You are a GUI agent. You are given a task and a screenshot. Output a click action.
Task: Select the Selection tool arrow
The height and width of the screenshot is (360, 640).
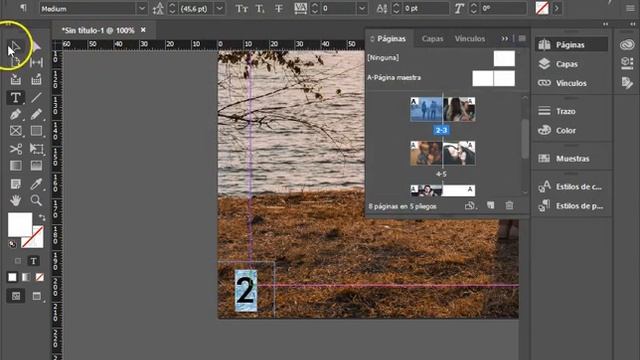pyautogui.click(x=16, y=46)
